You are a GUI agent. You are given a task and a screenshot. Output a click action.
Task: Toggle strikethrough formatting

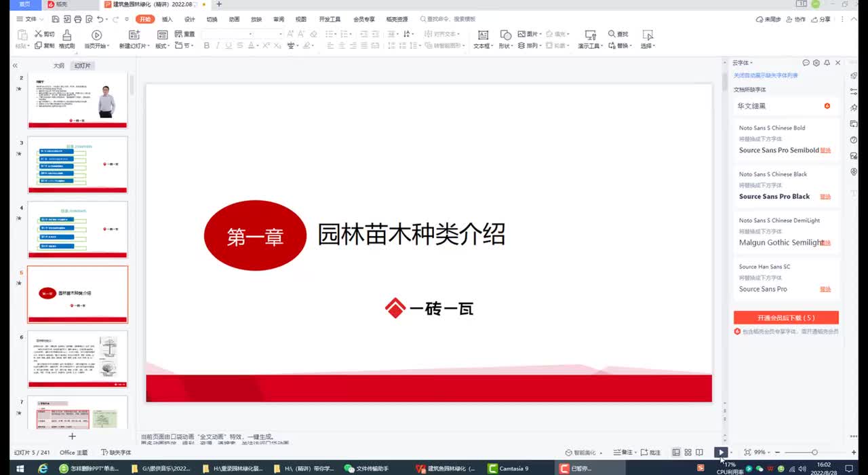point(239,45)
